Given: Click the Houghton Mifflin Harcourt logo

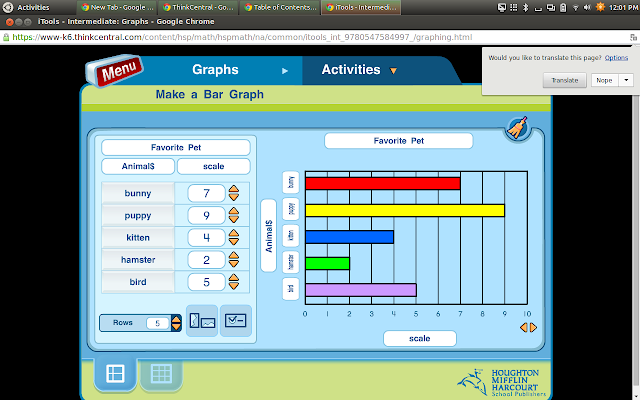Looking at the screenshot, I should (502, 382).
